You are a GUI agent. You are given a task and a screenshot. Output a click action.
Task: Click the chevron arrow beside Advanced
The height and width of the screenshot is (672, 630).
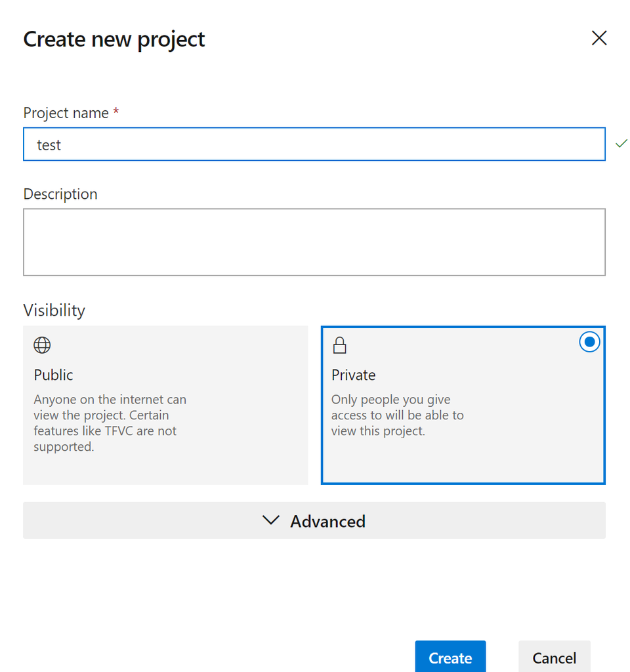pos(270,520)
